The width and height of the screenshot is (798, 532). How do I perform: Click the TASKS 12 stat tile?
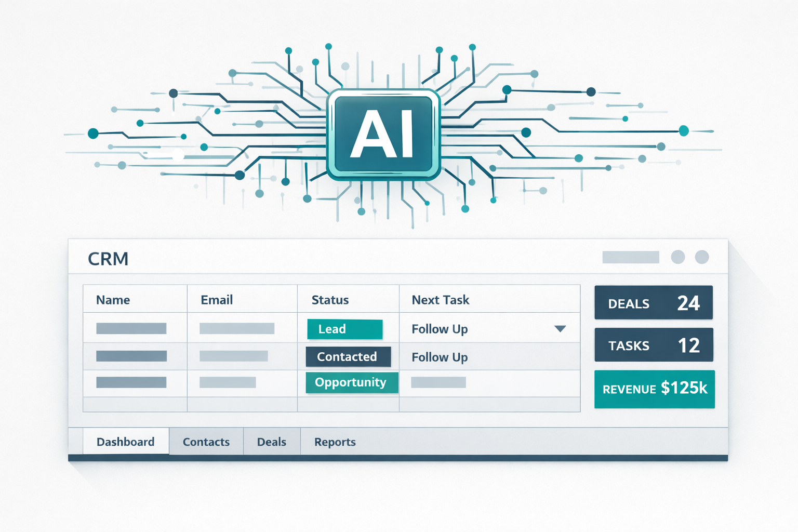pos(654,345)
